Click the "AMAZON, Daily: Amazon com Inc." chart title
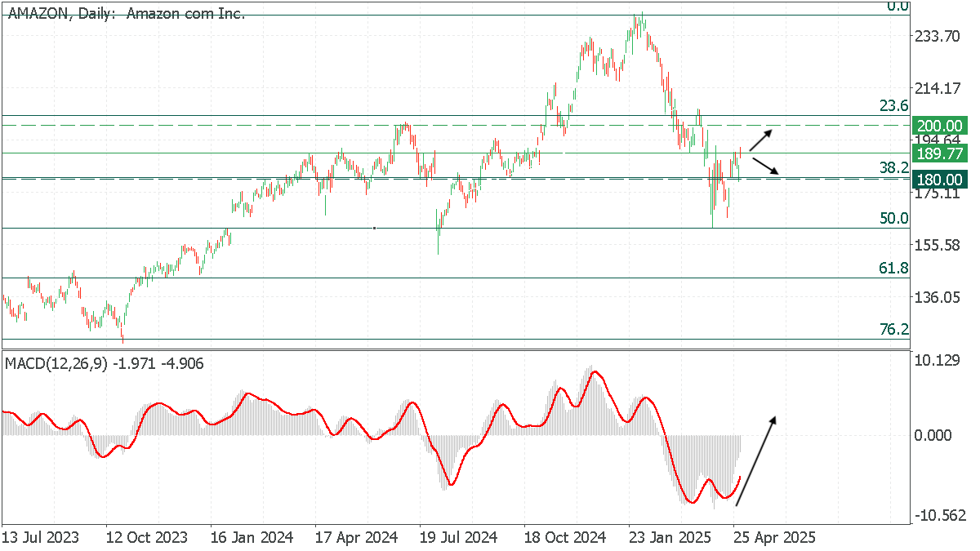Viewport: 980px width, 551px height. [x=126, y=14]
